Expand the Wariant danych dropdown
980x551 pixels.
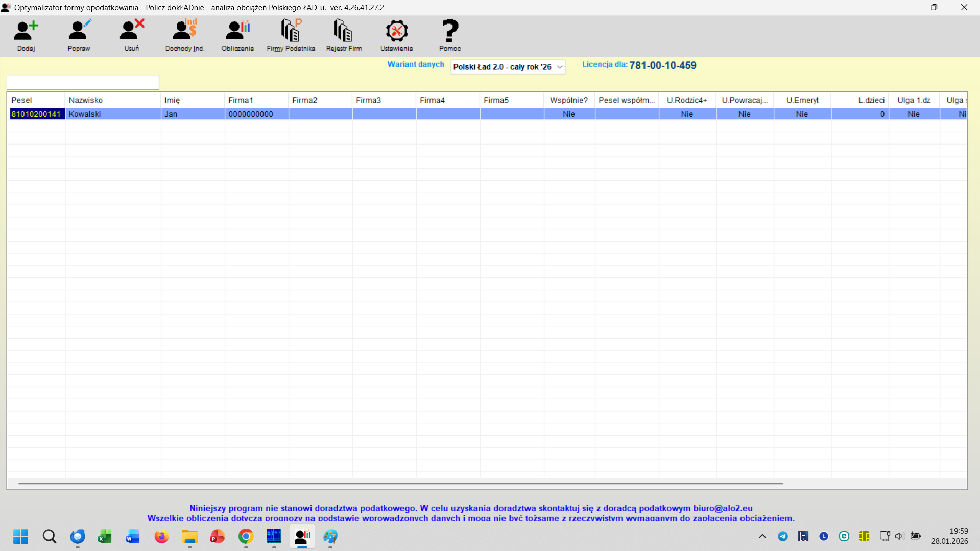(559, 67)
